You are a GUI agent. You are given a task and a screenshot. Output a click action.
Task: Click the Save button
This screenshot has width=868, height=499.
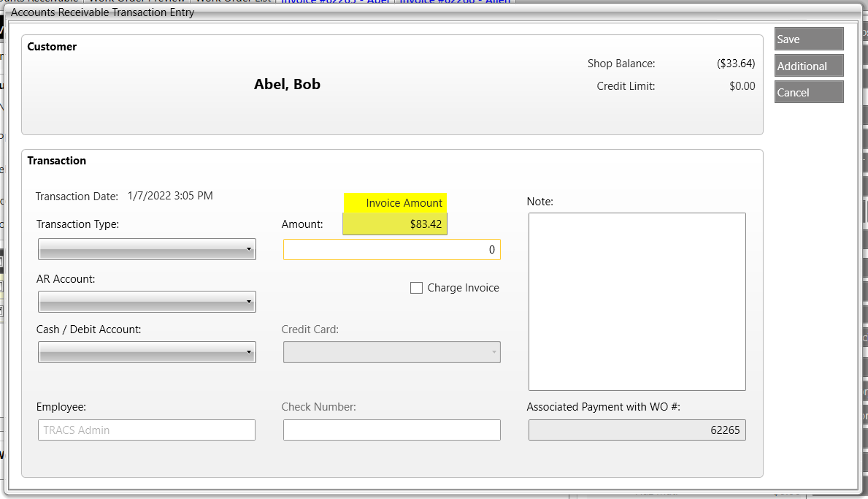click(808, 39)
